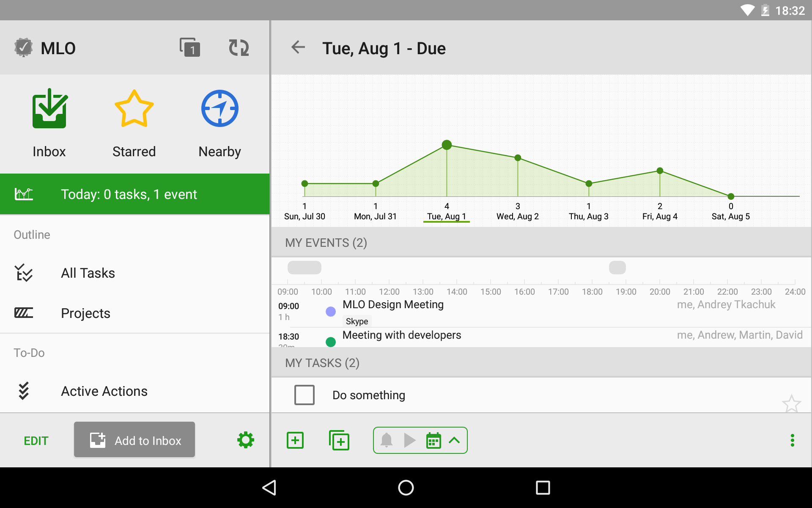Expand the toolbar chevron up arrow
Viewport: 812px width, 508px height.
pos(454,440)
